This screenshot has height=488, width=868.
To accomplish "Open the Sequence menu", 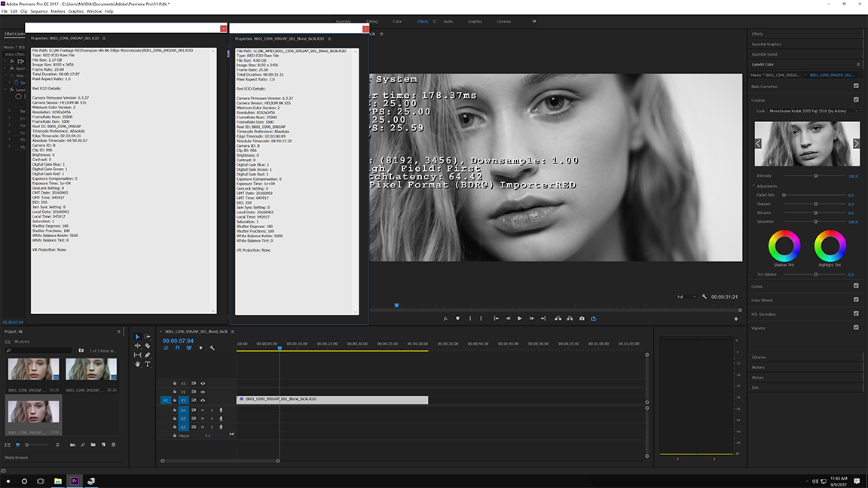I will coord(38,11).
